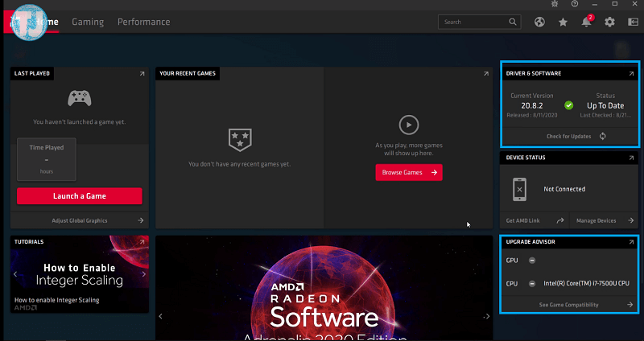Expand the Last Played panel arrow
This screenshot has width=644, height=341.
[x=142, y=73]
